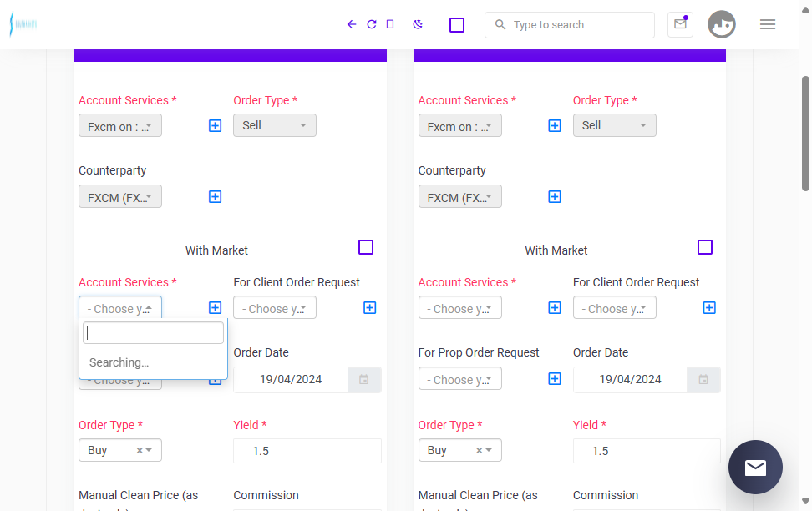Clear Buy selection in left Order Type
812x511 pixels.
[140, 450]
